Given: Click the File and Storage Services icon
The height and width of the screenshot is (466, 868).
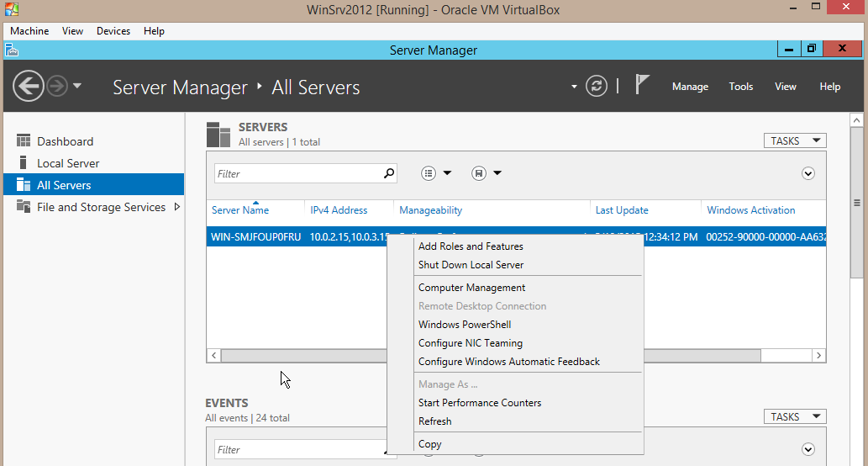Looking at the screenshot, I should 24,206.
